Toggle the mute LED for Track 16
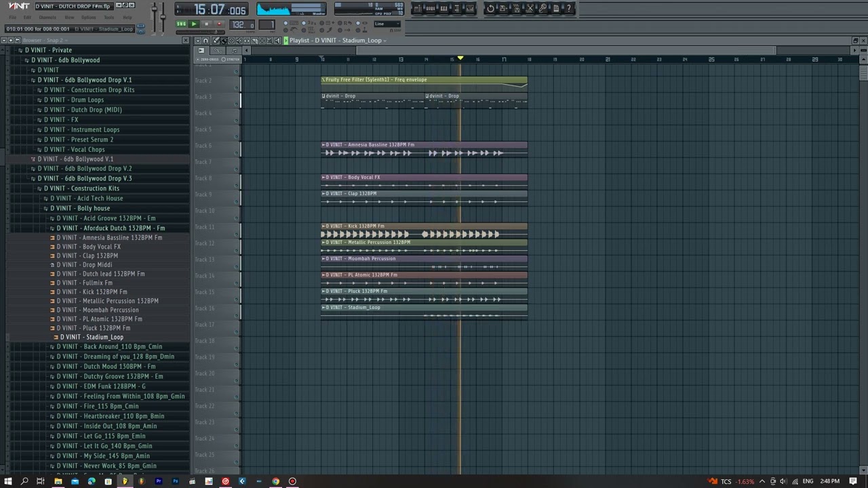The image size is (868, 488). pyautogui.click(x=237, y=316)
